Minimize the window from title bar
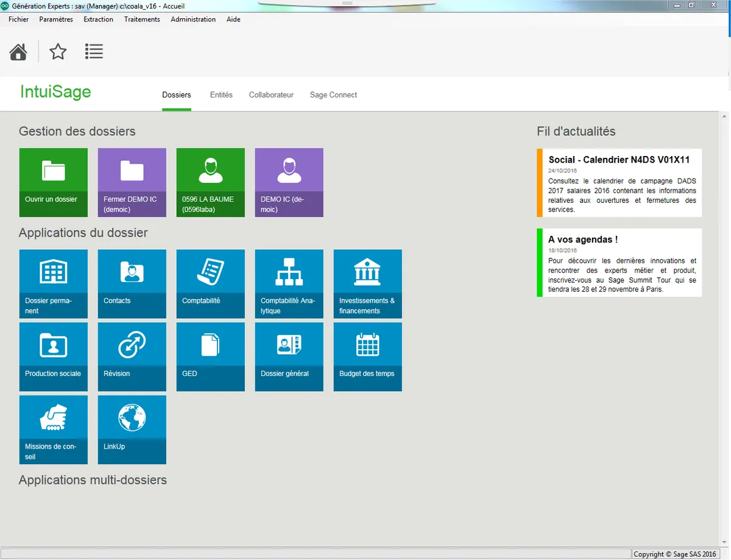The width and height of the screenshot is (731, 560). (676, 5)
